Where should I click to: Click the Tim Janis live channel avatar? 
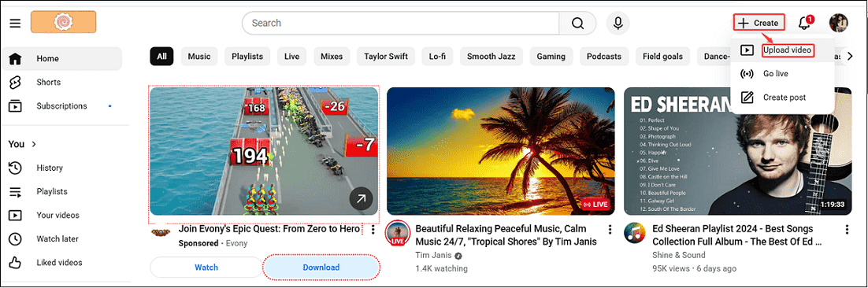coord(397,233)
